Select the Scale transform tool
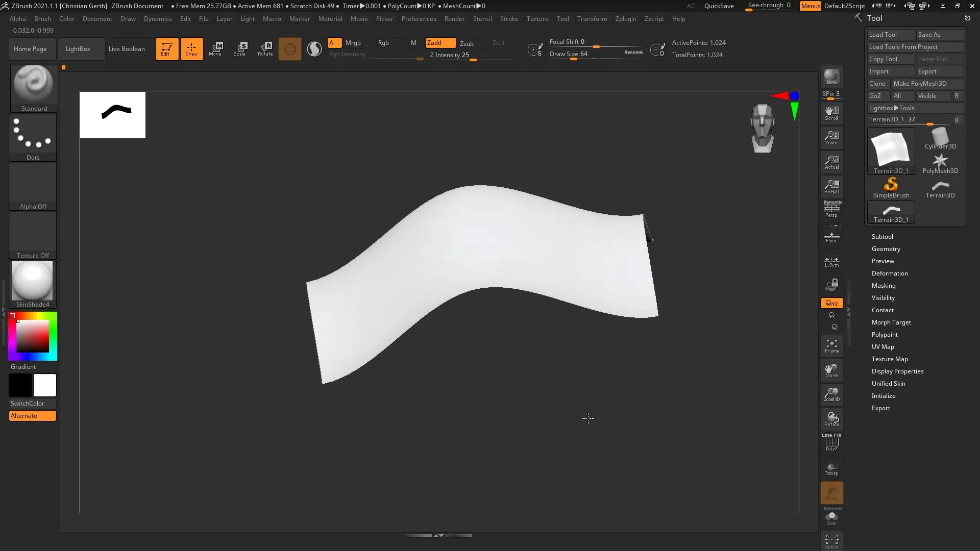 pos(240,49)
